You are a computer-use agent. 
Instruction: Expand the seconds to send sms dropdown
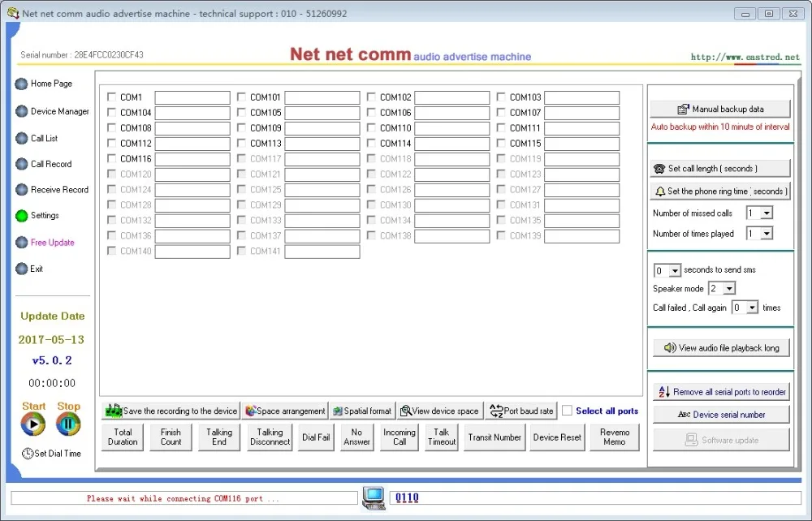click(x=674, y=270)
